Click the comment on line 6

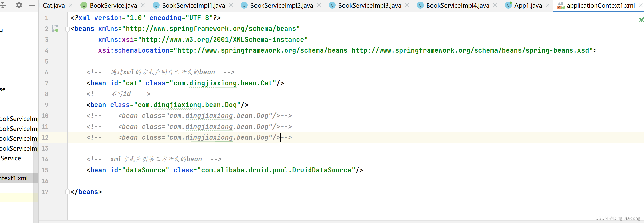click(161, 72)
